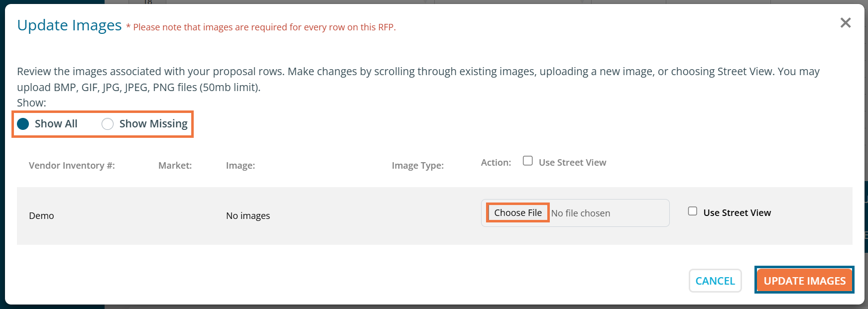868x309 pixels.
Task: Click the Update Images dialog title
Action: coord(69,25)
